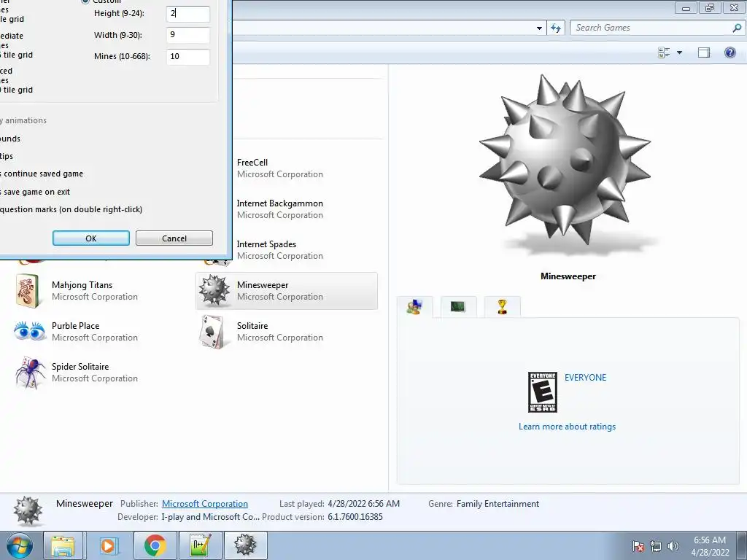Switch to the ratings tab with people icon
This screenshot has height=560, width=747.
pyautogui.click(x=414, y=307)
